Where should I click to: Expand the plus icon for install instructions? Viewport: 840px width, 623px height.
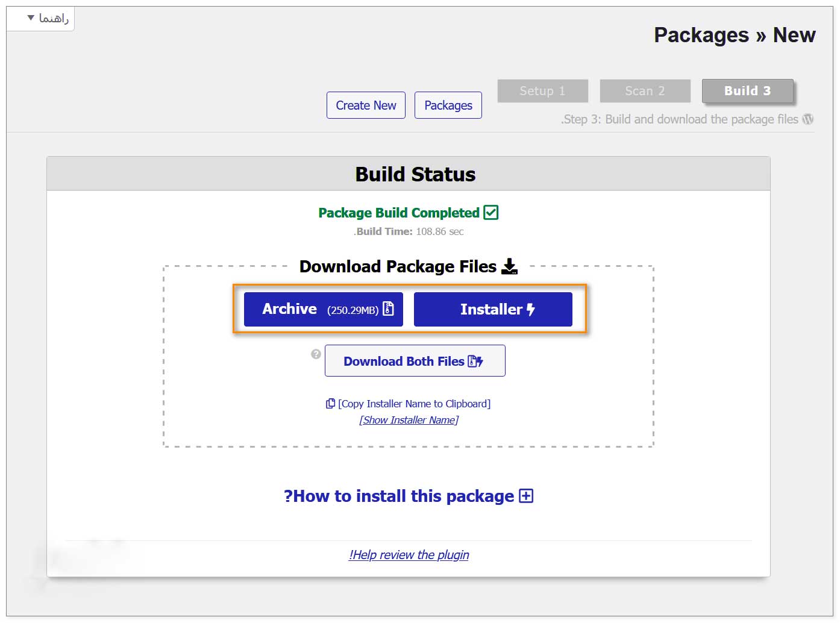pos(526,496)
